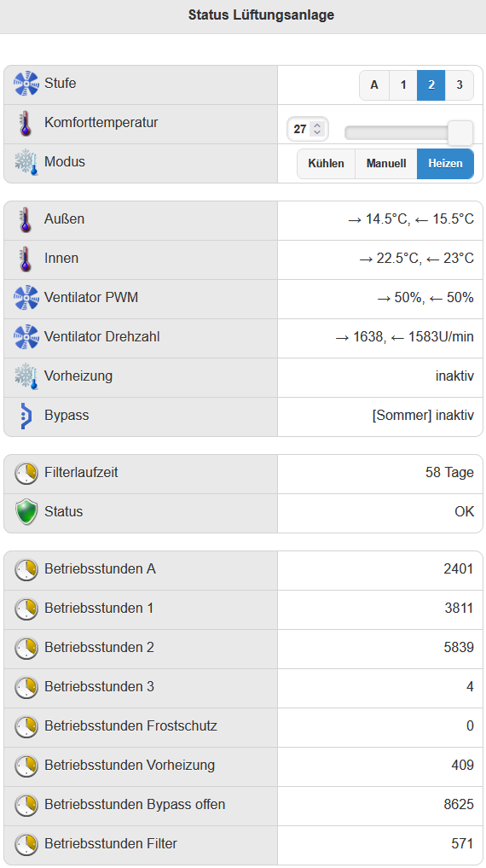Increase Komforttemperatur with the up stepper arrow
Image resolution: width=486 pixels, height=868 pixels.
317,125
